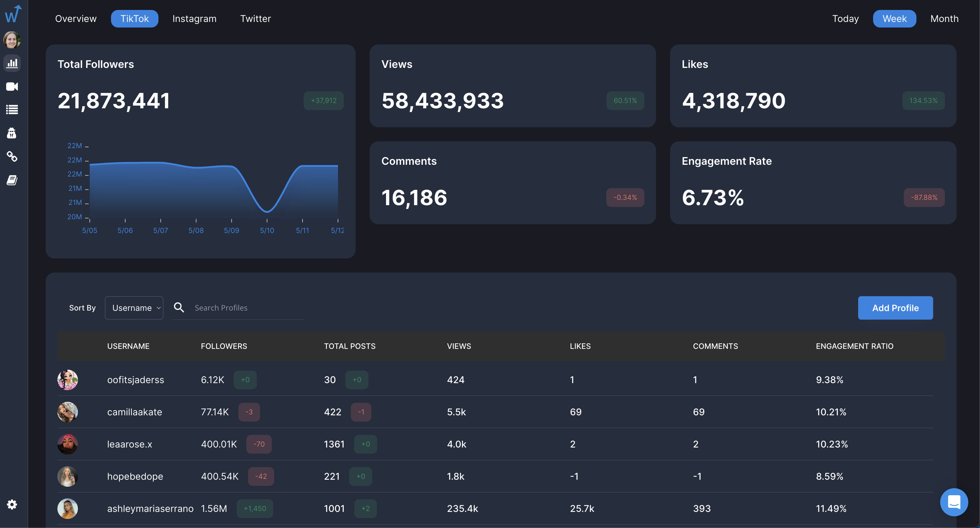This screenshot has width=980, height=528.
Task: Click the search magnifier icon
Action: 179,308
